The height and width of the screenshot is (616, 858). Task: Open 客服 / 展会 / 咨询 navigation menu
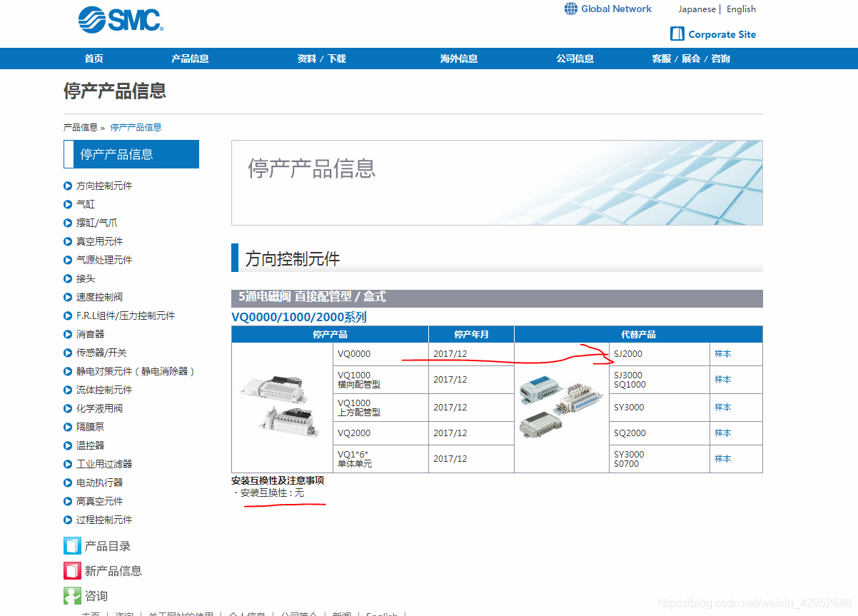click(691, 59)
